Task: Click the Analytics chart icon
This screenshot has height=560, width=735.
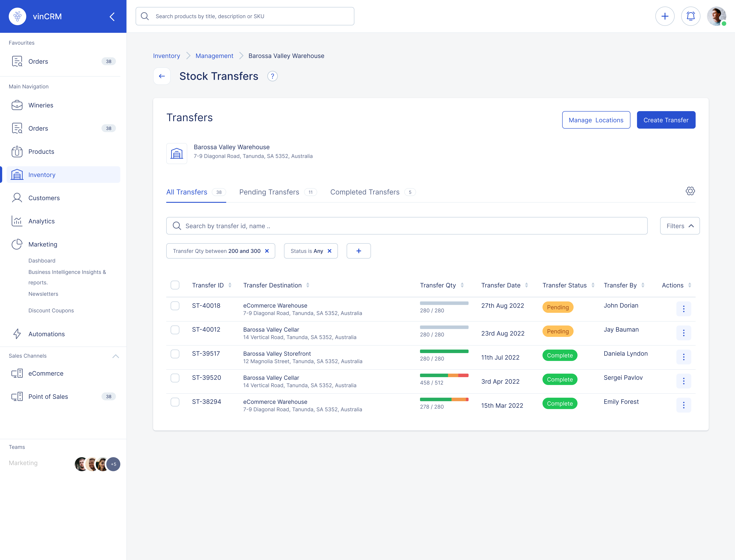Action: [x=17, y=221]
